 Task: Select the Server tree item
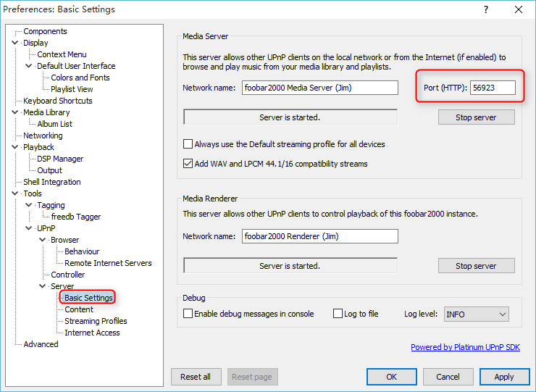tap(62, 286)
